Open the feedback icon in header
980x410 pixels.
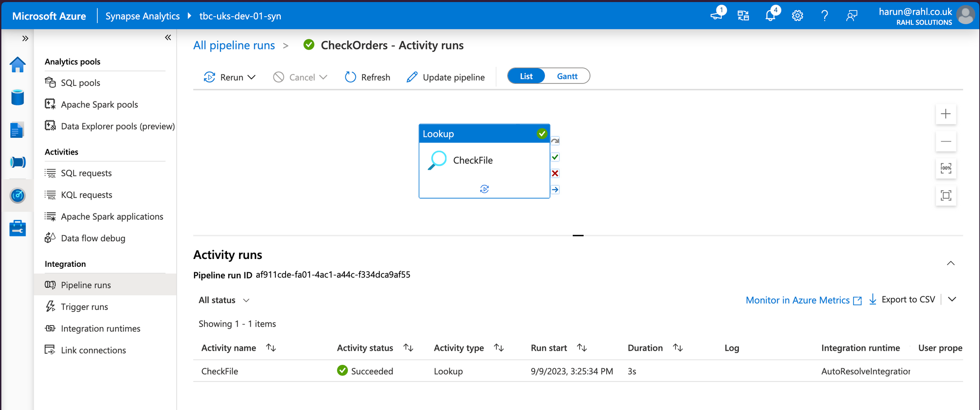[852, 16]
